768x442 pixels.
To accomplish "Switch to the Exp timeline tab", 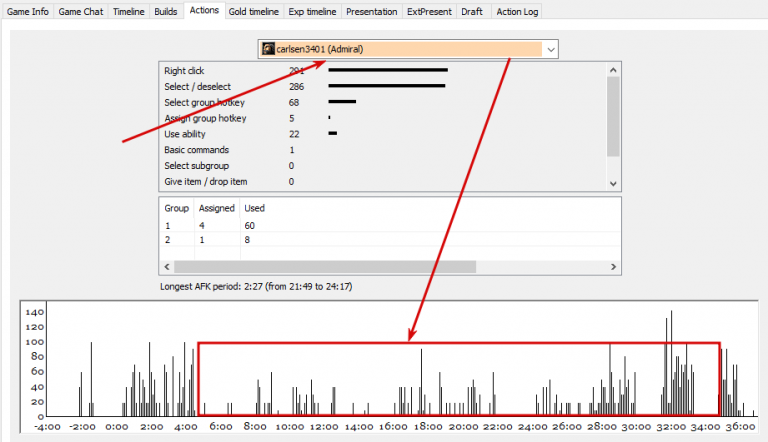I will point(312,11).
